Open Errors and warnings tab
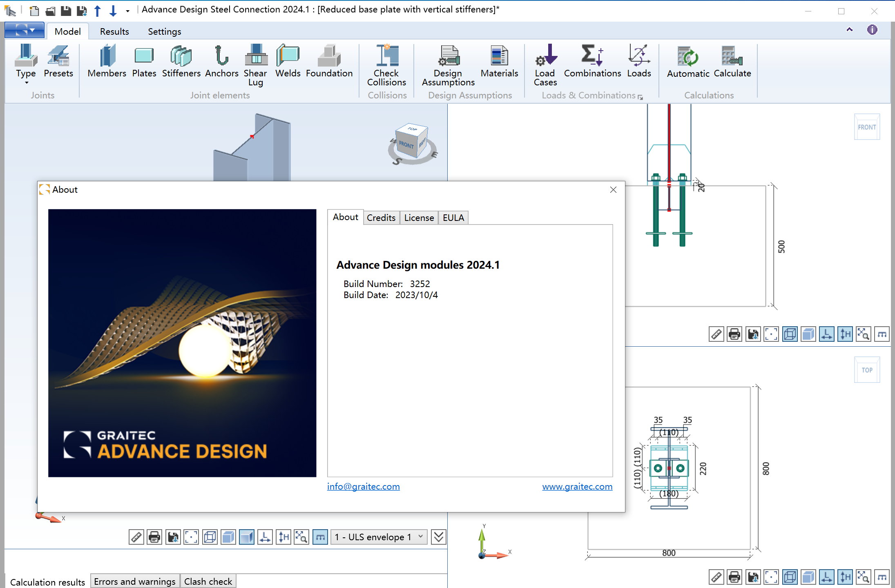This screenshot has height=588, width=895. (x=135, y=581)
